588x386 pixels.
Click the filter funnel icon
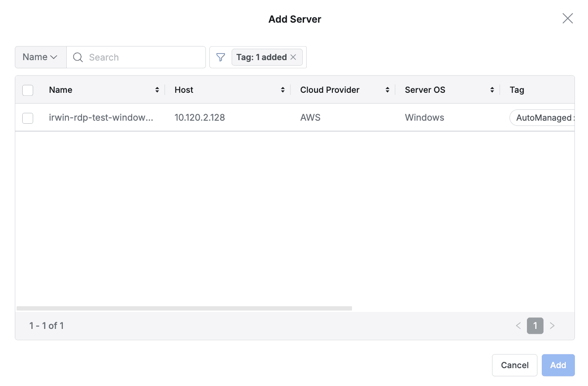coord(220,57)
